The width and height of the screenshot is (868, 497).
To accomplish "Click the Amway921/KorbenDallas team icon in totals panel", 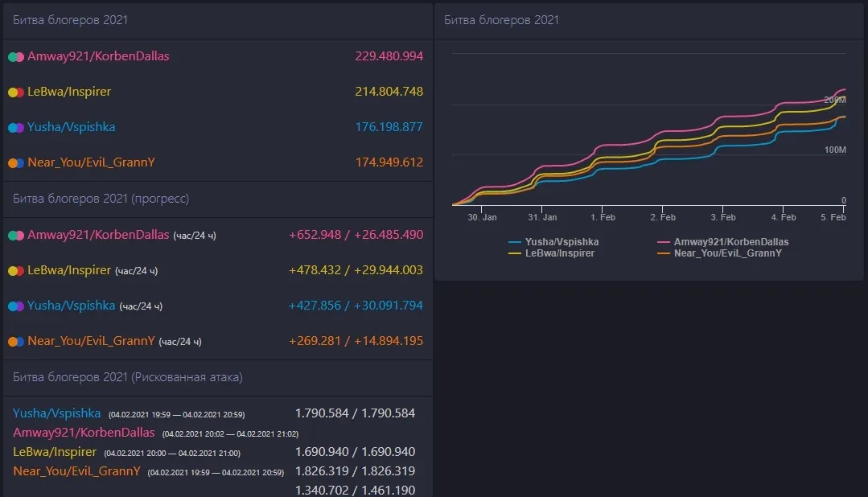I will click(16, 57).
